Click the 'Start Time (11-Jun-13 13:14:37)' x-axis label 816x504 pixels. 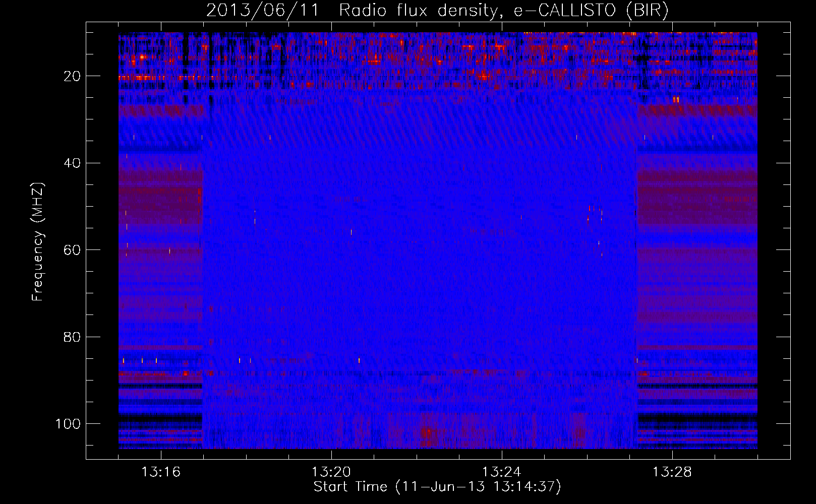[x=437, y=487]
